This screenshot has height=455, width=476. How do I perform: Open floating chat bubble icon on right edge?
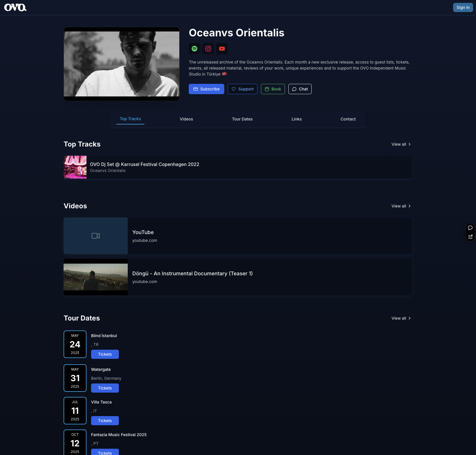[x=470, y=228]
